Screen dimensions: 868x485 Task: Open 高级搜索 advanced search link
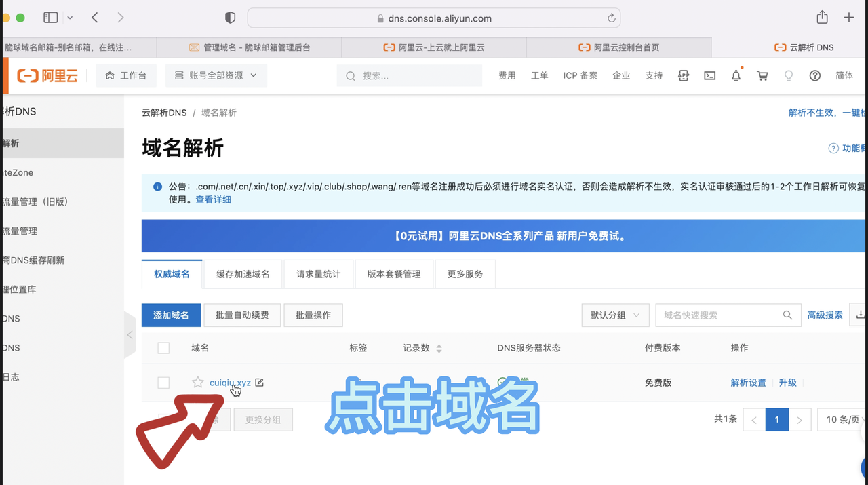click(x=825, y=315)
